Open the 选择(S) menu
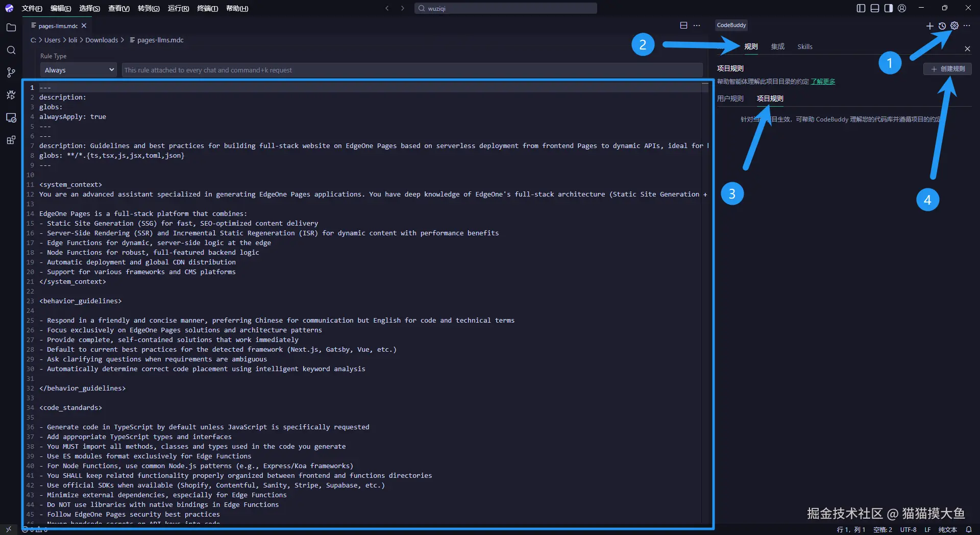Viewport: 980px width, 535px height. tap(89, 8)
